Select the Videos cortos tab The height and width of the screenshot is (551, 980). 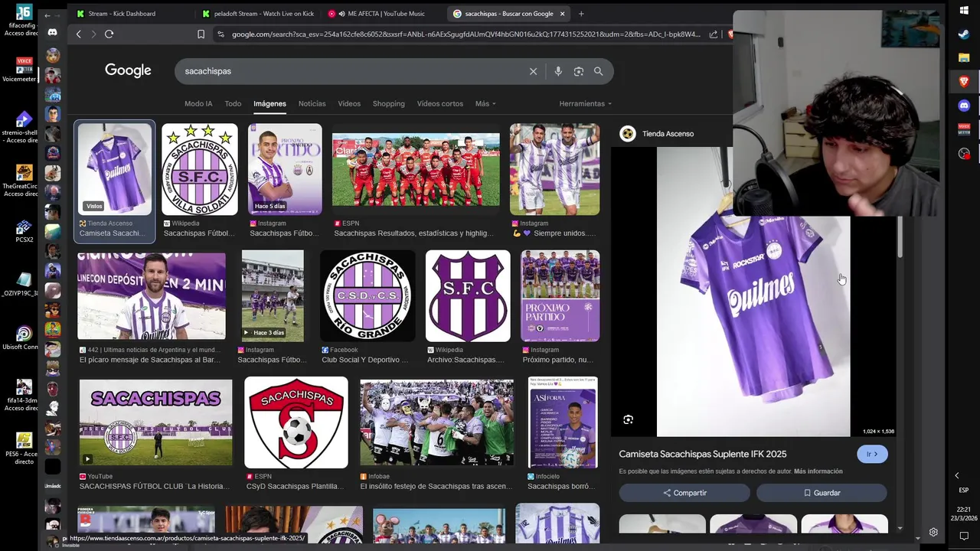pos(440,103)
